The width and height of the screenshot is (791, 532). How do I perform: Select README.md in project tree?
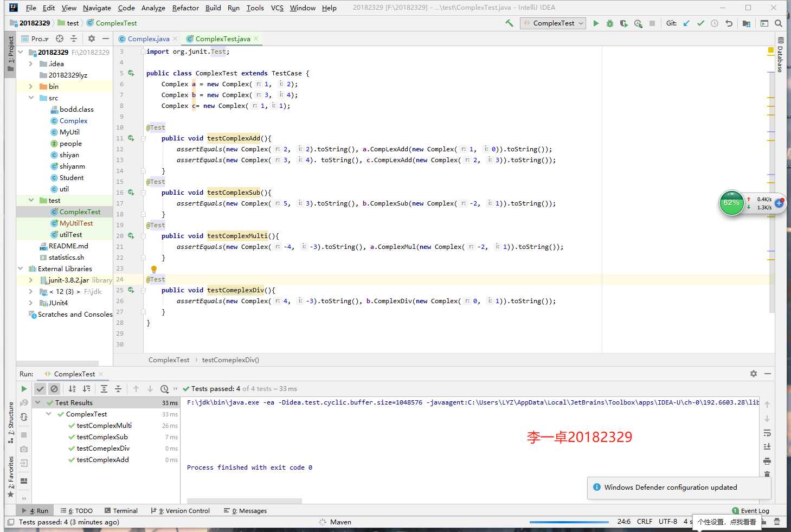68,246
